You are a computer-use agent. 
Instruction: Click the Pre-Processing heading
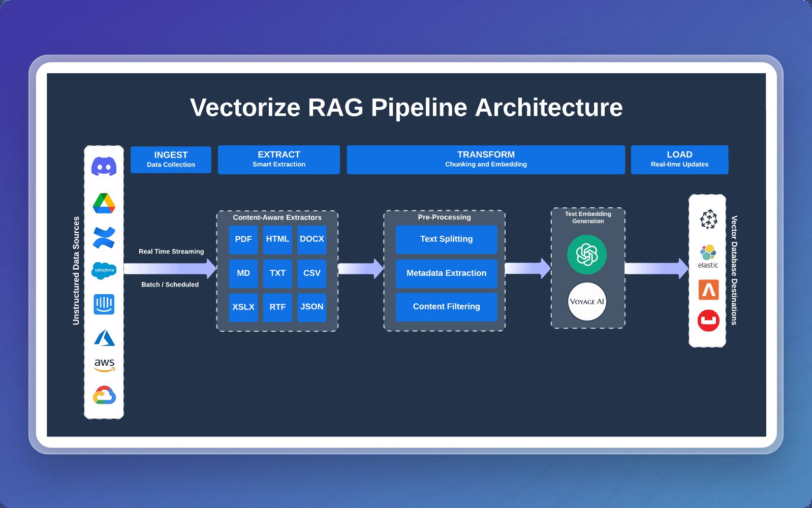(x=444, y=217)
